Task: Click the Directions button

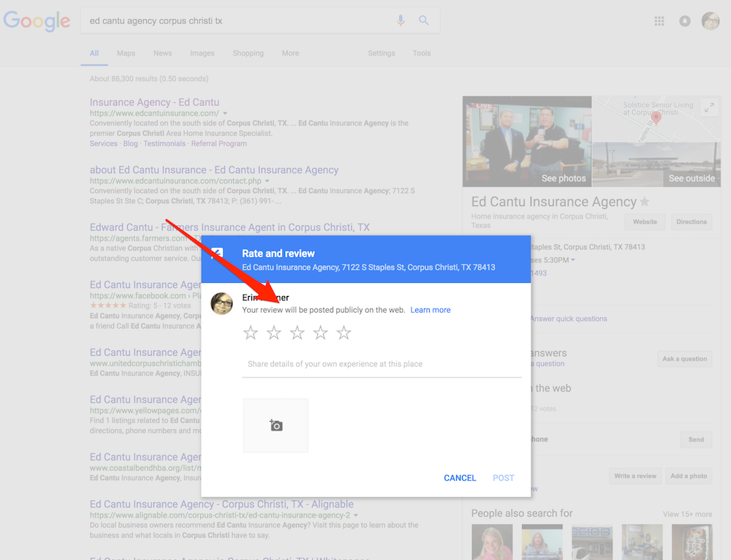Action: tap(692, 222)
